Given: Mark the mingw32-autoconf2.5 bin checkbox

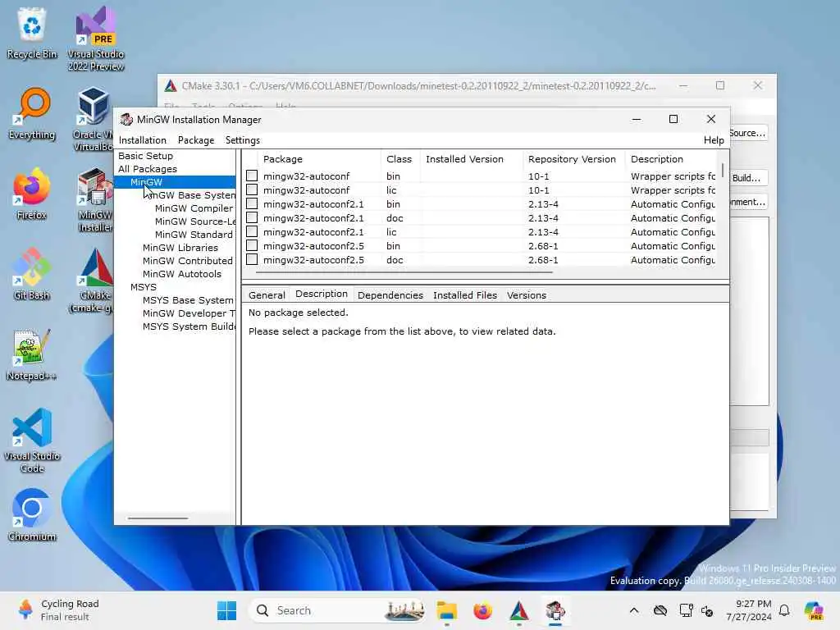Looking at the screenshot, I should tap(252, 245).
